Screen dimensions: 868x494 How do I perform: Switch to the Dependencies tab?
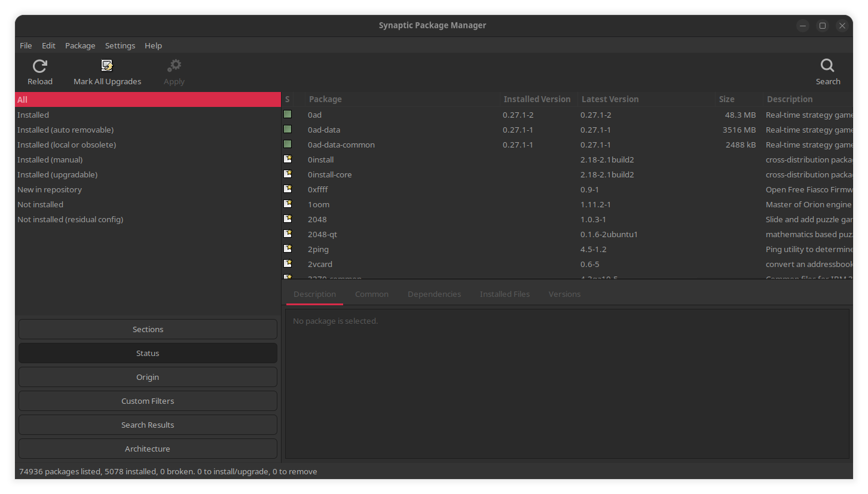tap(434, 294)
